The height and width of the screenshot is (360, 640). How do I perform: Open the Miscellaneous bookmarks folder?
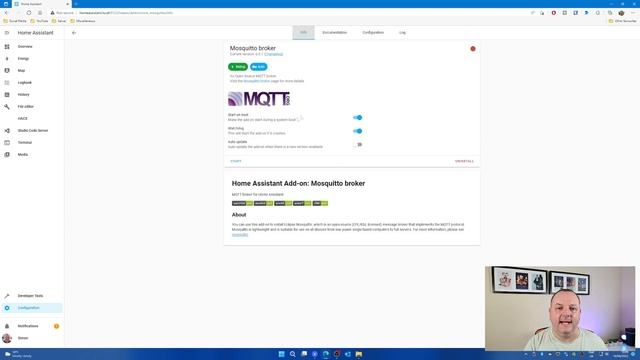coord(83,21)
